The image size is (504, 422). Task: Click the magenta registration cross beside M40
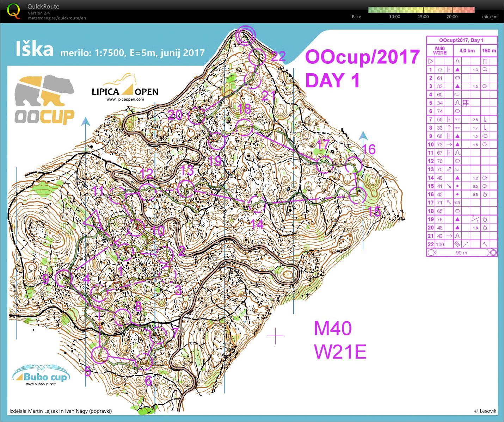coord(275,336)
